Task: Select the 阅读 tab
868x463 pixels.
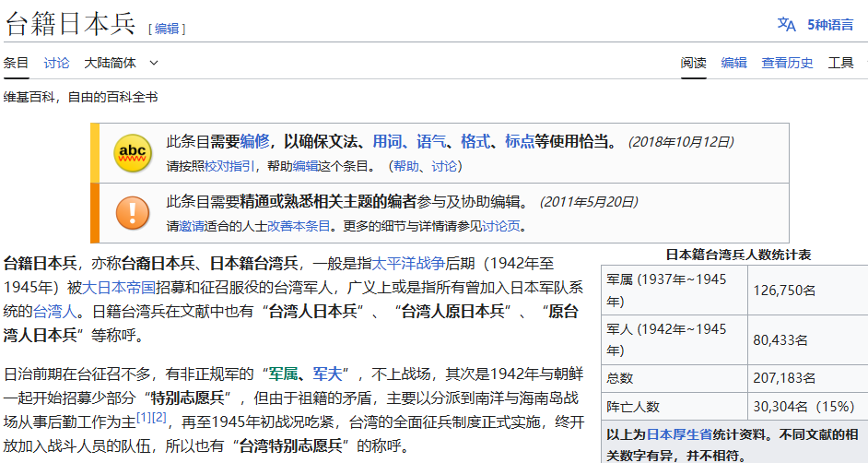Action: (693, 63)
